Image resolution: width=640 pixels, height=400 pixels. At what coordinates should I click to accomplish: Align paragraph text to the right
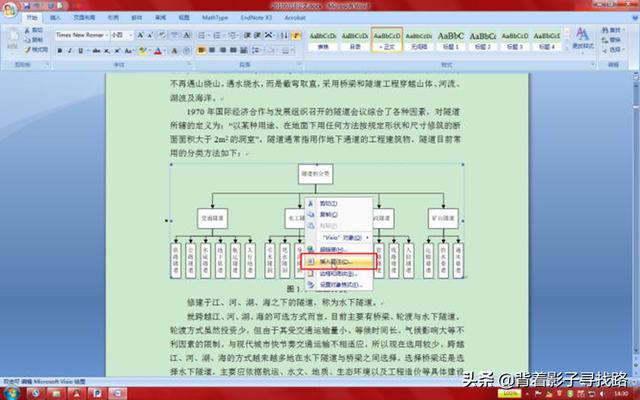click(222, 51)
